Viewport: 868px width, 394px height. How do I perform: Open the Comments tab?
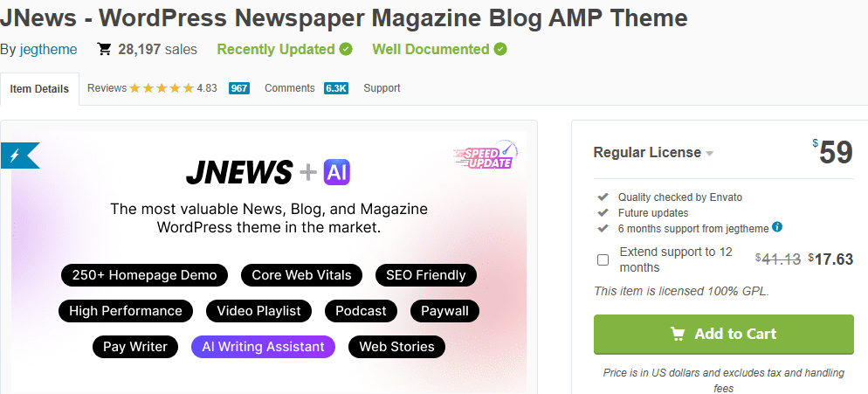coord(290,88)
